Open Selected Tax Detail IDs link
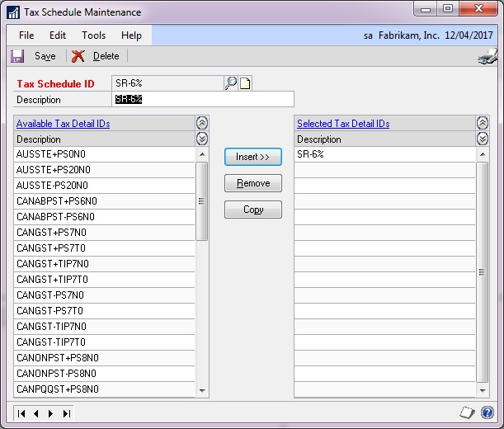This screenshot has height=429, width=504. pyautogui.click(x=343, y=124)
